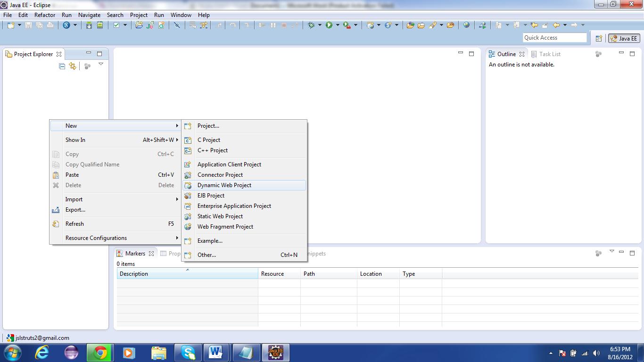Screen dimensions: 644x362
Task: Toggle Skip All Breakpoints
Action: 177,25
